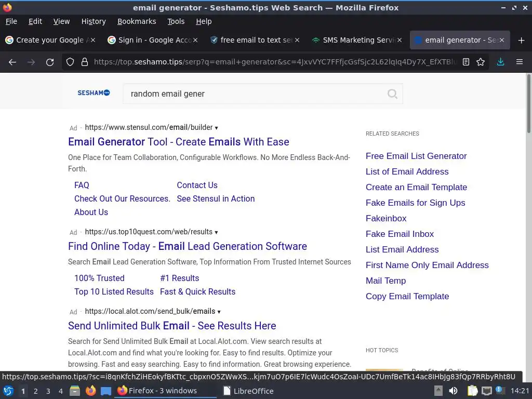
Task: Open 'Fakeinbox' related search
Action: tap(386, 219)
